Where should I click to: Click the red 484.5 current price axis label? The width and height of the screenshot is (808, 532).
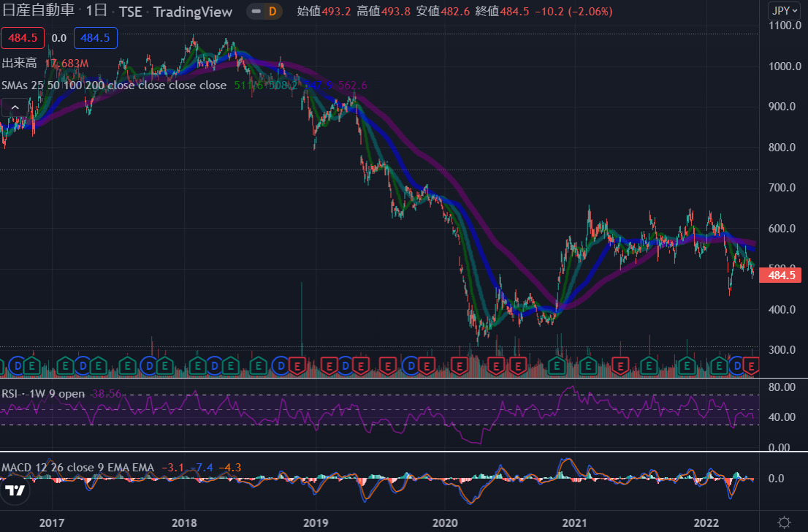(x=781, y=275)
